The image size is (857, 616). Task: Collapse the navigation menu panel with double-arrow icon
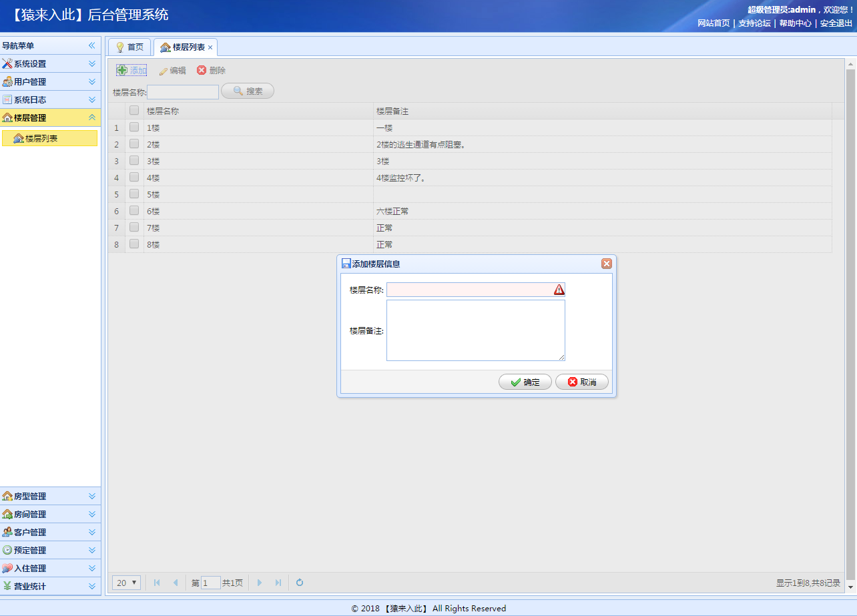(x=92, y=45)
